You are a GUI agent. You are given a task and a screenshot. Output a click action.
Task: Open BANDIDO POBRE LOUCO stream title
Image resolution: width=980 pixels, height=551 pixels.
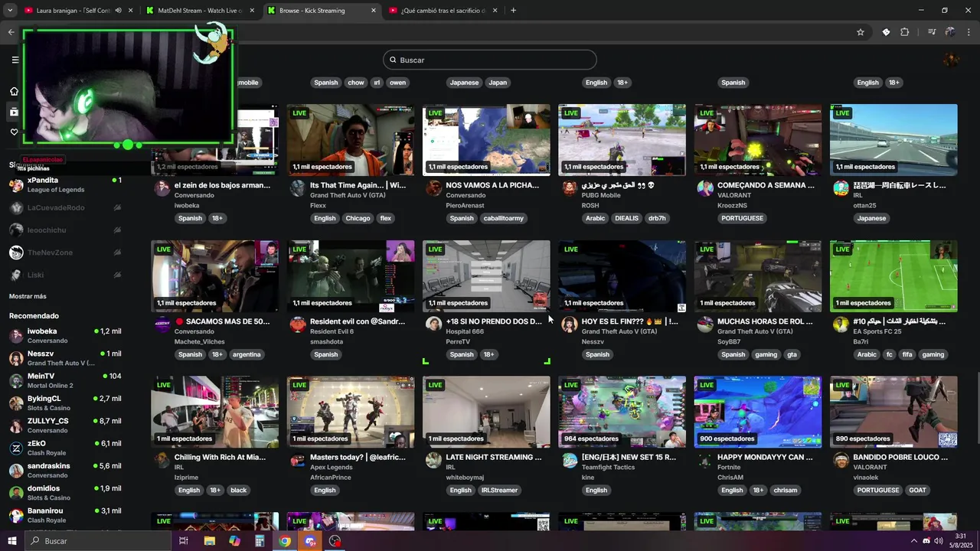(x=900, y=457)
